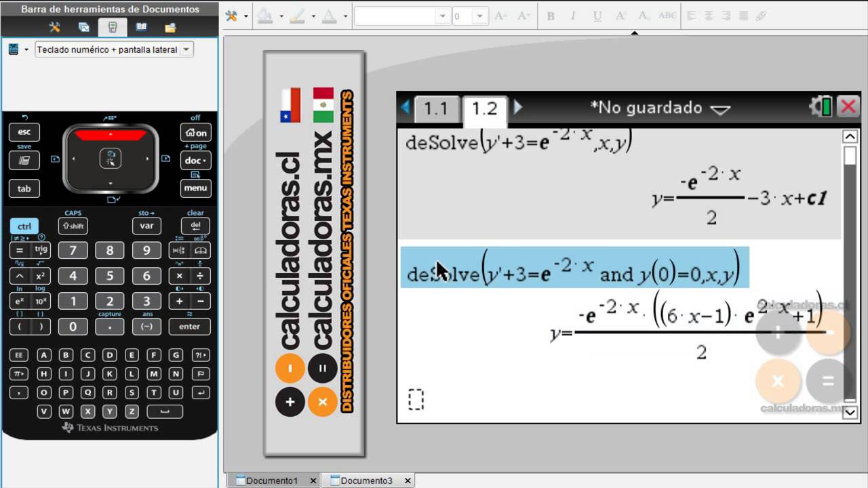Click the doc key on the keypad
This screenshot has height=488, width=868.
pyautogui.click(x=196, y=161)
